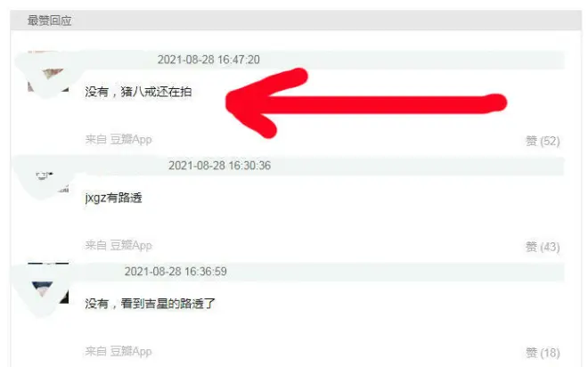588x367 pixels.
Task: Open 豆瓣App link under 吉星的路透 comment
Action: tap(131, 351)
